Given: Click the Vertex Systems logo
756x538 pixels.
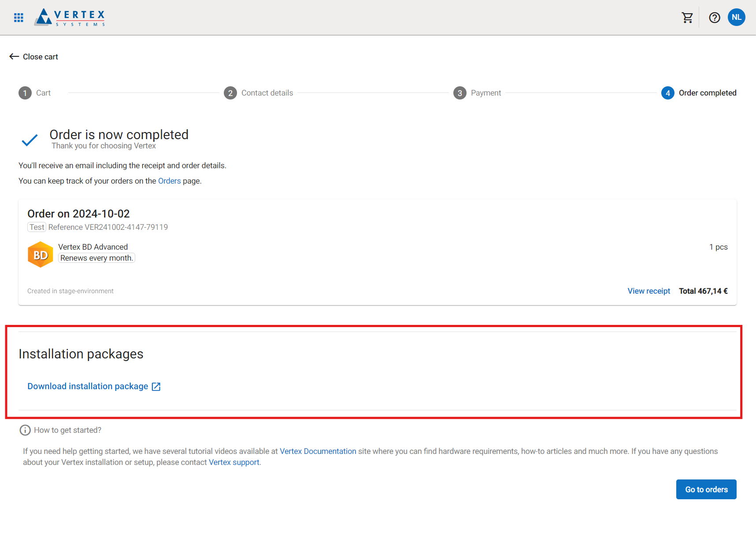Looking at the screenshot, I should point(70,18).
